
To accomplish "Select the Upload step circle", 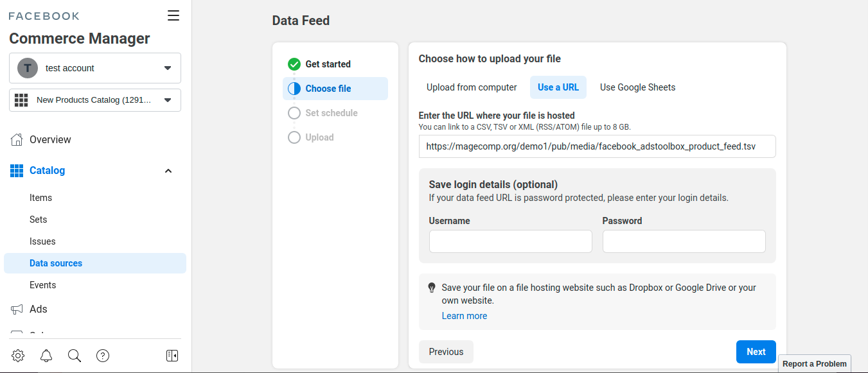I will coord(294,137).
